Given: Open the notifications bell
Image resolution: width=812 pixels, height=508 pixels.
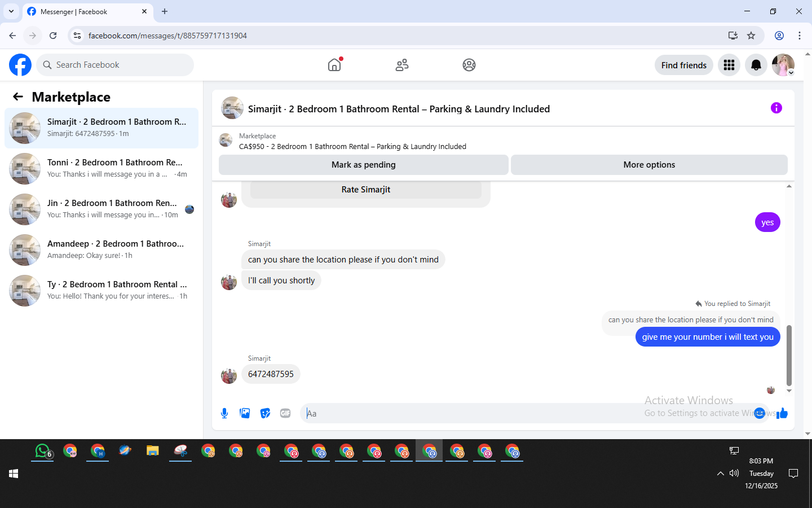Looking at the screenshot, I should pyautogui.click(x=756, y=65).
